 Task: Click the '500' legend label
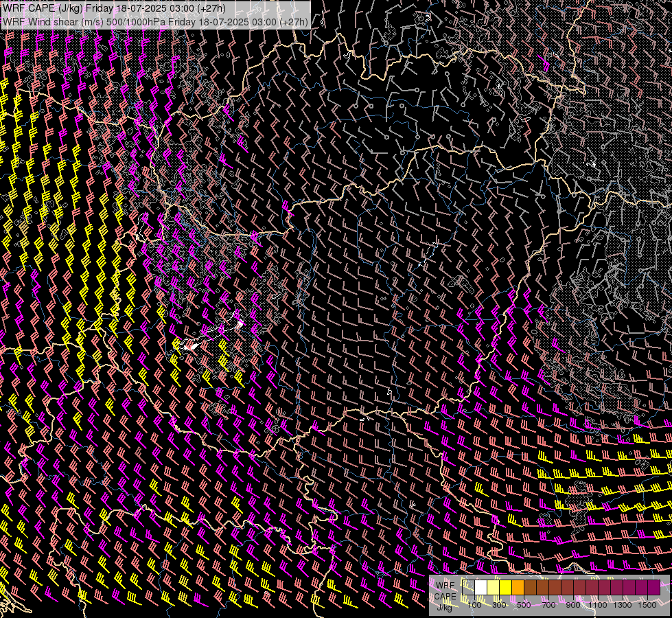point(524,605)
